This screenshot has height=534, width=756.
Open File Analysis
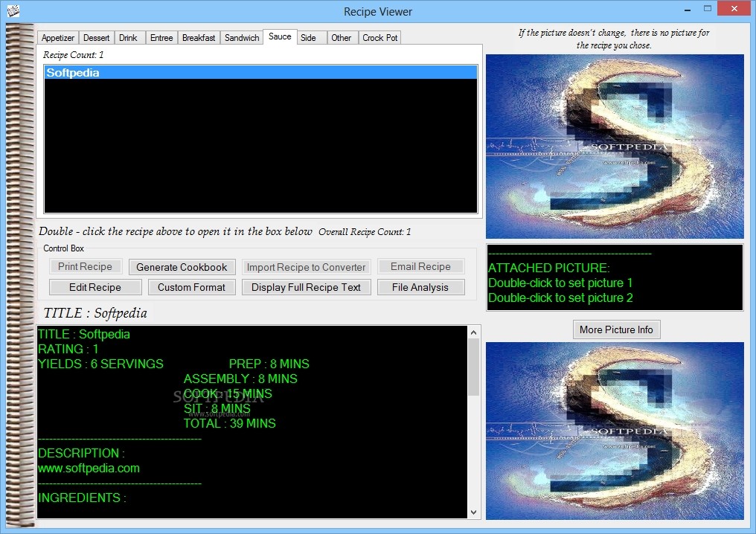click(x=420, y=287)
